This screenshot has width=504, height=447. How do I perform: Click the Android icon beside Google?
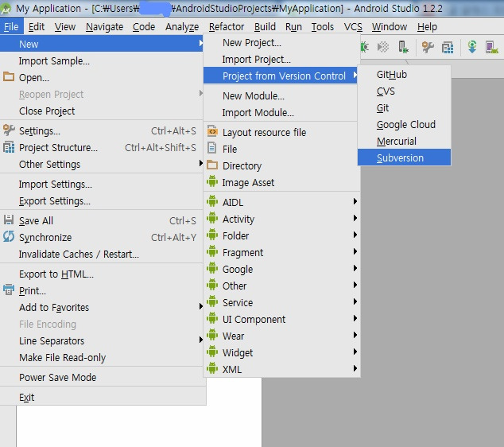pyautogui.click(x=212, y=268)
